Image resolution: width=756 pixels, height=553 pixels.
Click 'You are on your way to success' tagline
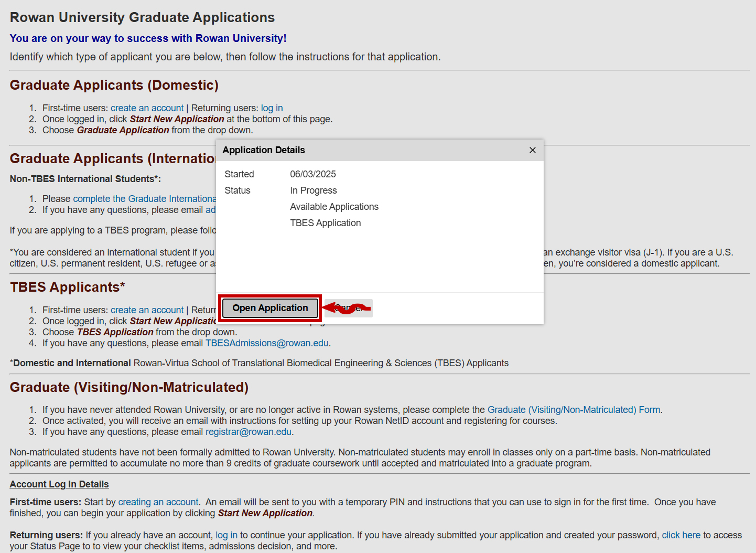coord(148,38)
